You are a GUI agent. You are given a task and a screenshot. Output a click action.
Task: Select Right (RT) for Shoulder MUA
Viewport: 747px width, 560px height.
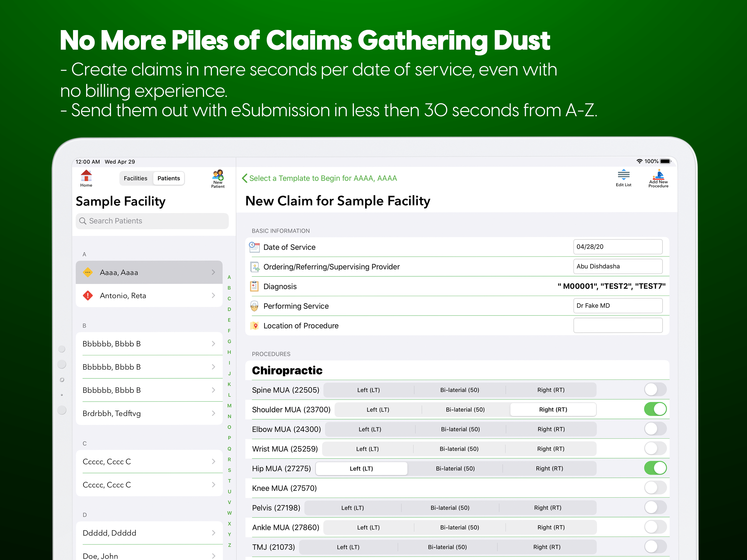click(553, 409)
